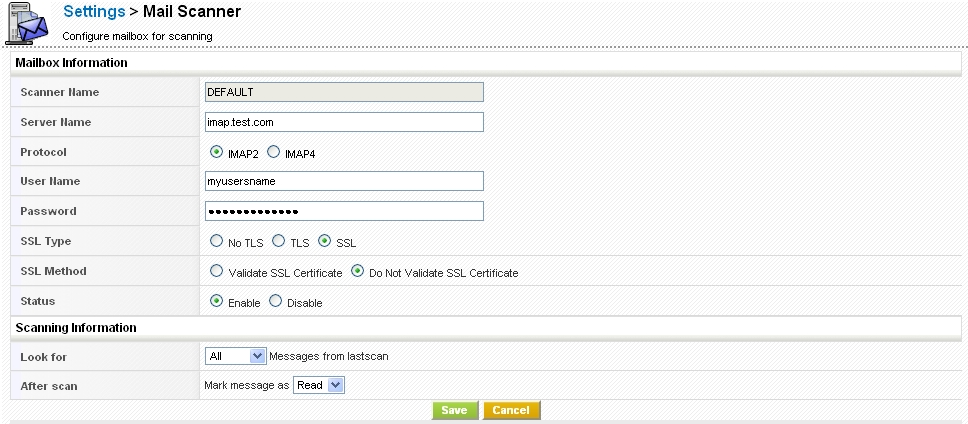
Task: Click the SSL Method label
Action: [53, 271]
